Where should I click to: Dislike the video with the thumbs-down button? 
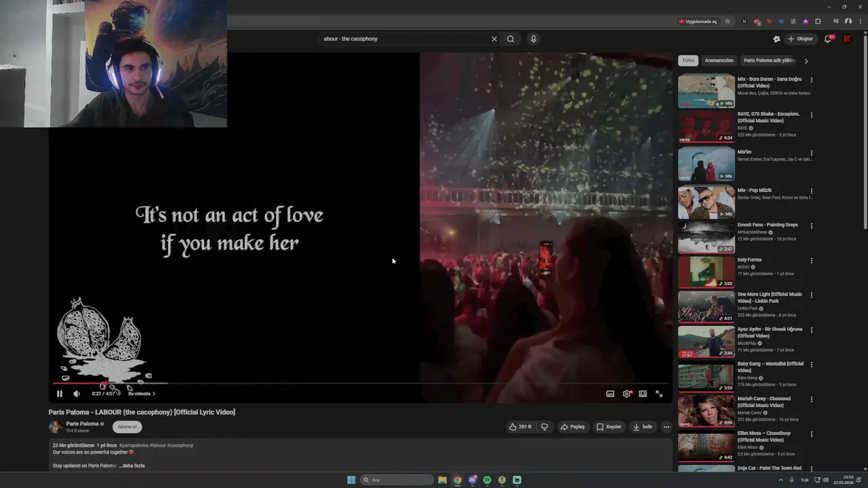(x=545, y=427)
